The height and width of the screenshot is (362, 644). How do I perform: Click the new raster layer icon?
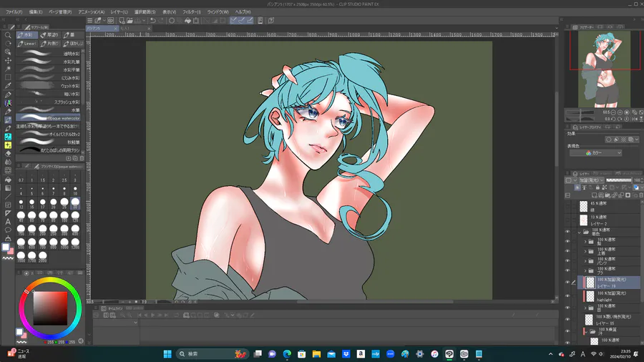pos(595,195)
